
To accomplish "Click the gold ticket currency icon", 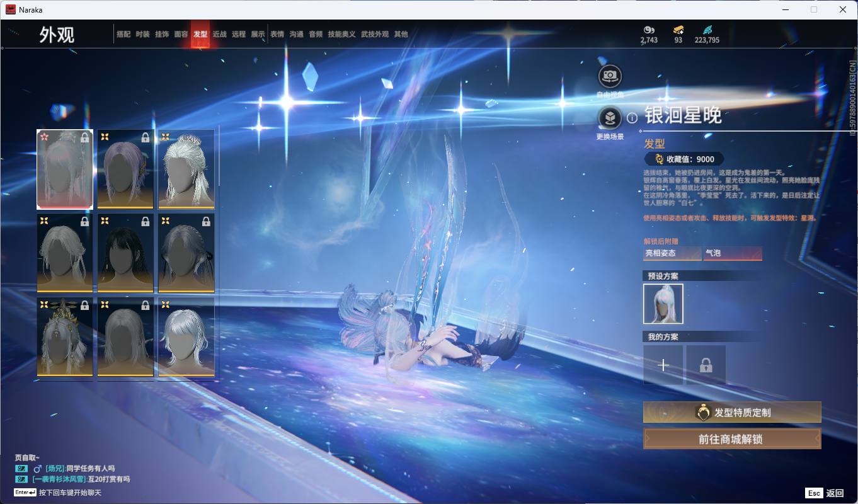I will [678, 30].
